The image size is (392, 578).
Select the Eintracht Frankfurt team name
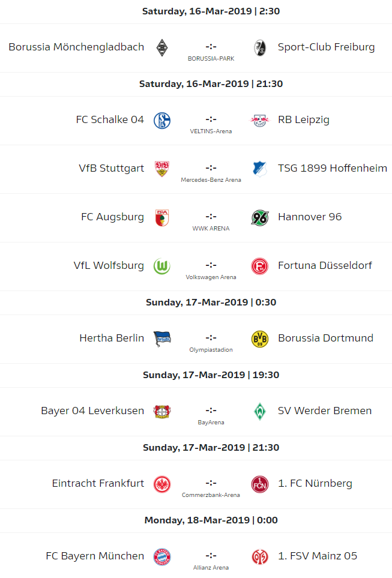pos(98,483)
